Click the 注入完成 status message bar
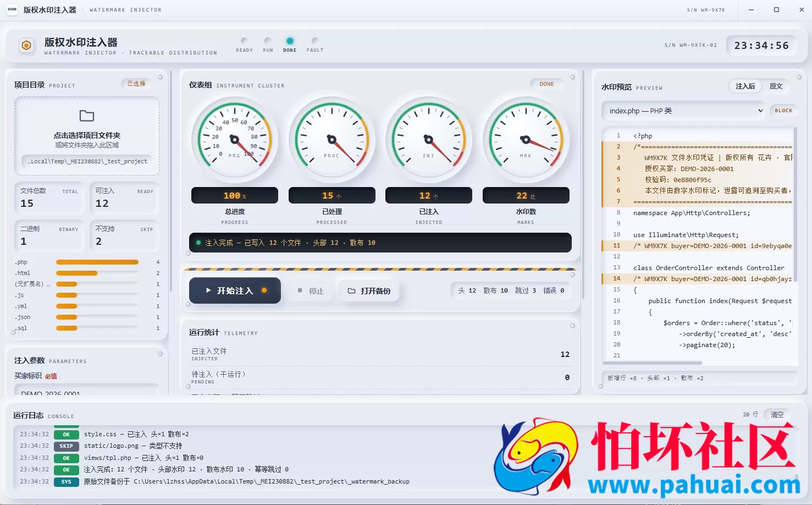 [x=380, y=243]
